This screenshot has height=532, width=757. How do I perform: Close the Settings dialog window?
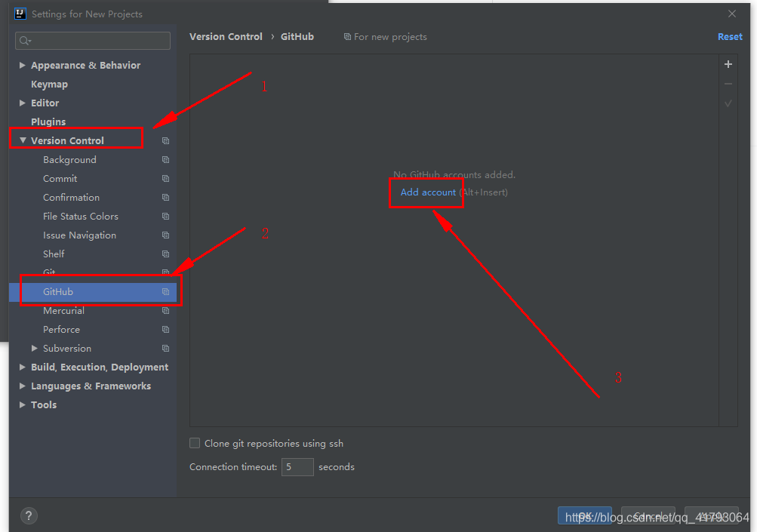coord(732,14)
